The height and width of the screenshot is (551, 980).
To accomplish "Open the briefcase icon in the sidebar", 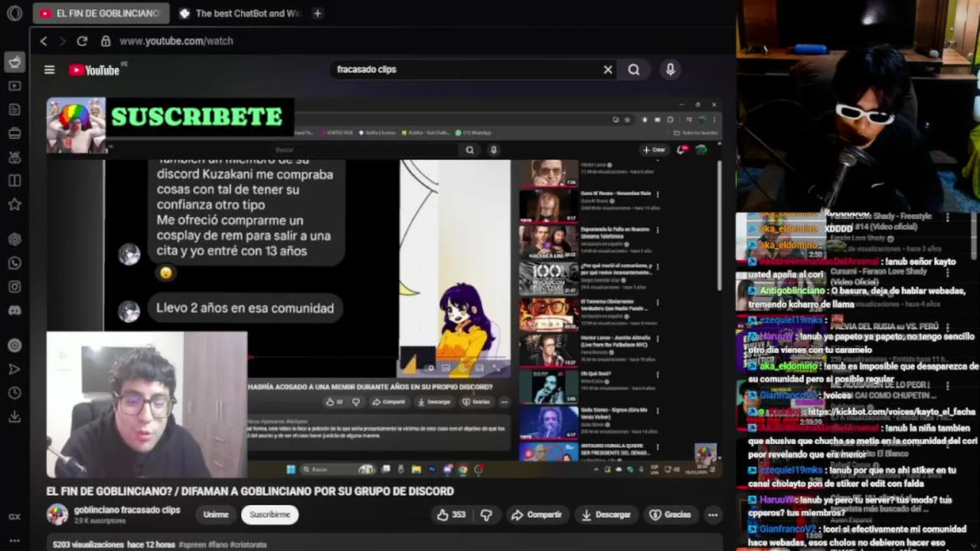I will click(x=15, y=133).
